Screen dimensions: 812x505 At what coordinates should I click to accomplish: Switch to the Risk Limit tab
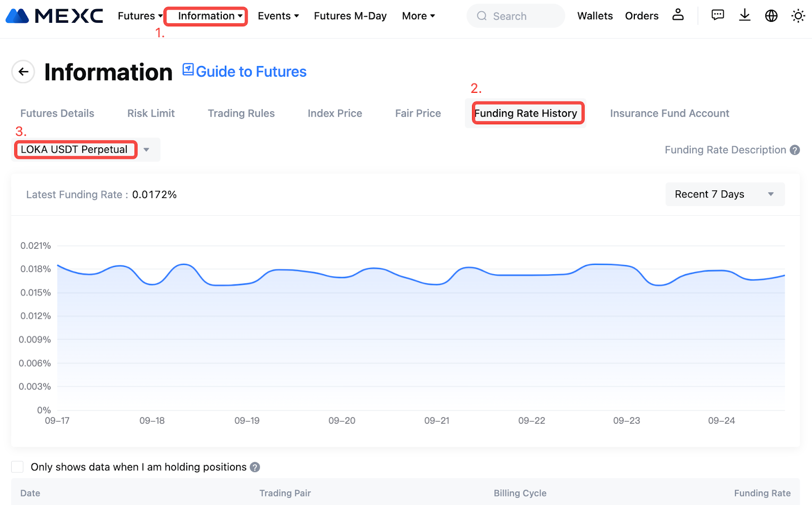(151, 113)
